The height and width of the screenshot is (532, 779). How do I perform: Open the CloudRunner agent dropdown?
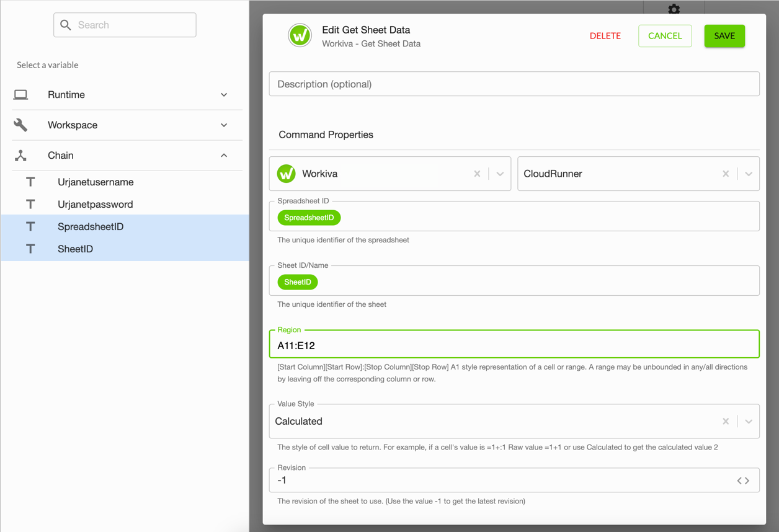pyautogui.click(x=749, y=174)
